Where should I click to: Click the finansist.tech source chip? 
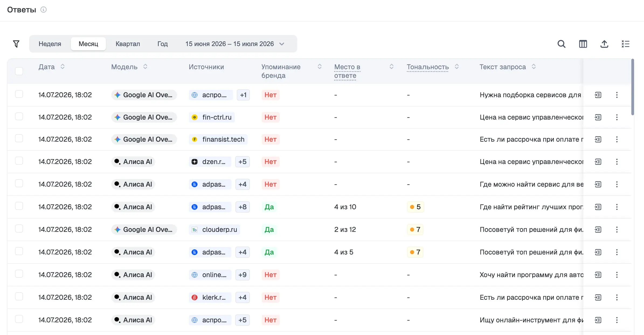[218, 139]
